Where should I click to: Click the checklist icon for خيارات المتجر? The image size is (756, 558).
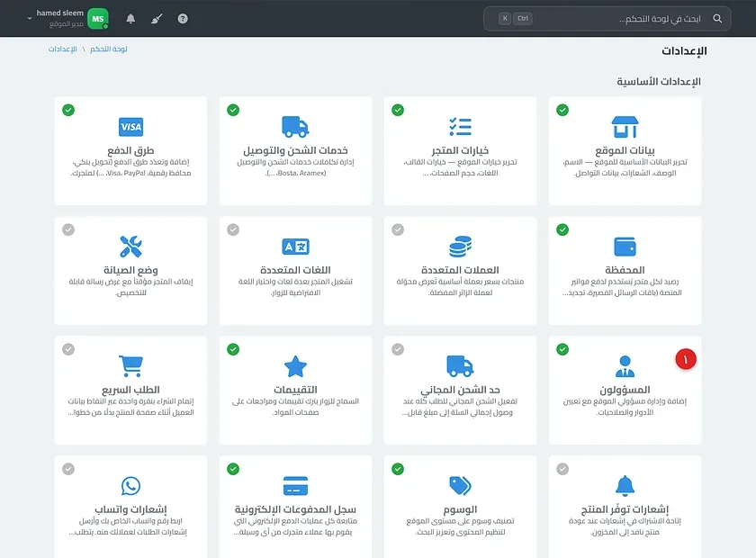tap(460, 127)
